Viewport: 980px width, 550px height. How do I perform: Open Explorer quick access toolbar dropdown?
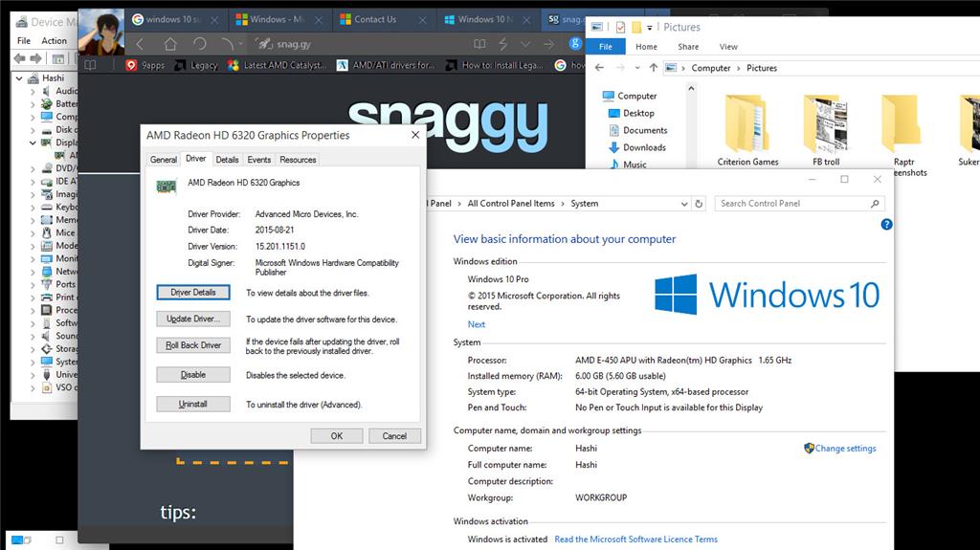coord(650,28)
